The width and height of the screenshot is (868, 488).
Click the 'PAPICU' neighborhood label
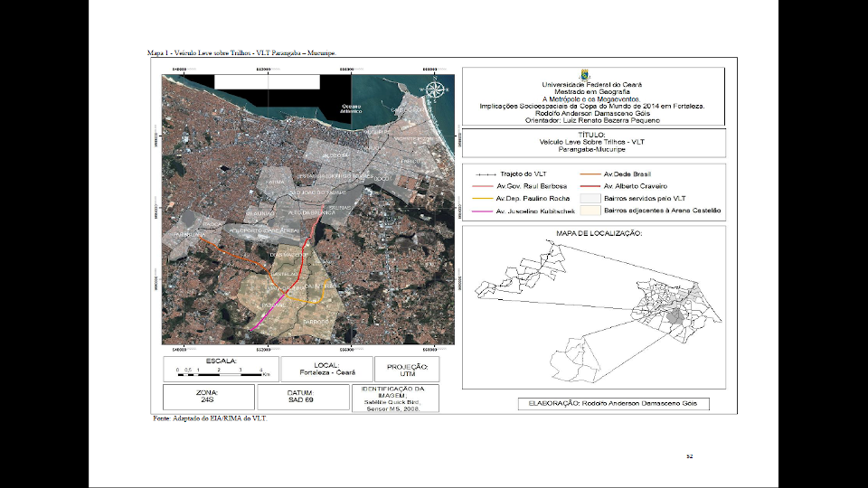tap(410, 161)
